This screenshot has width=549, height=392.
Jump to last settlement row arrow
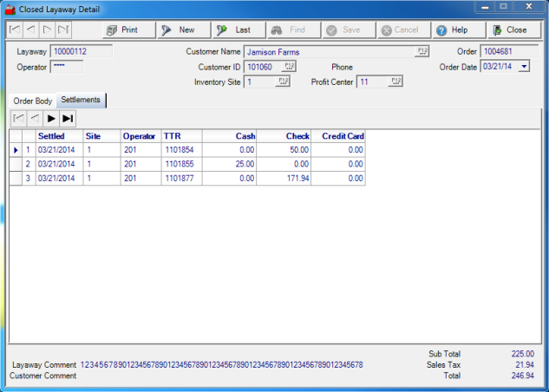pyautogui.click(x=68, y=118)
